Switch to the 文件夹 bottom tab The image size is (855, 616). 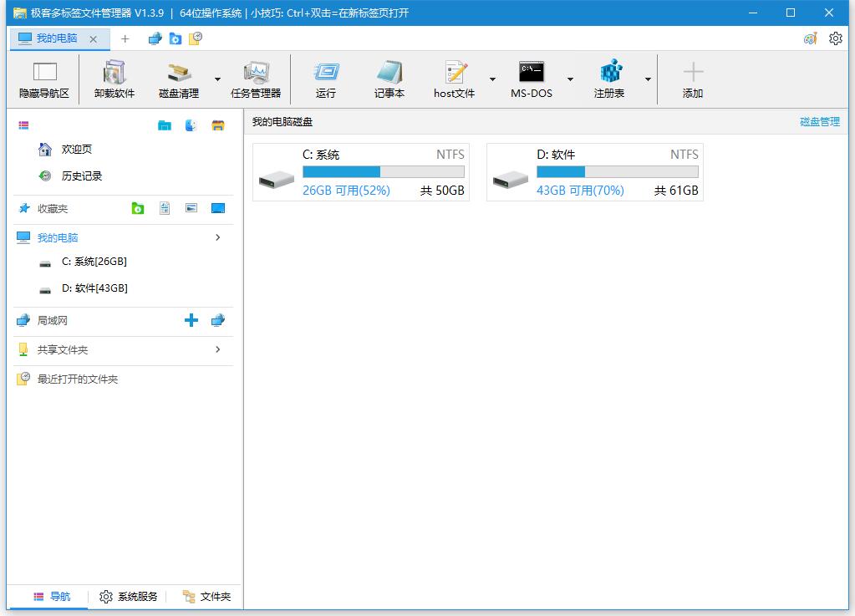tap(206, 596)
